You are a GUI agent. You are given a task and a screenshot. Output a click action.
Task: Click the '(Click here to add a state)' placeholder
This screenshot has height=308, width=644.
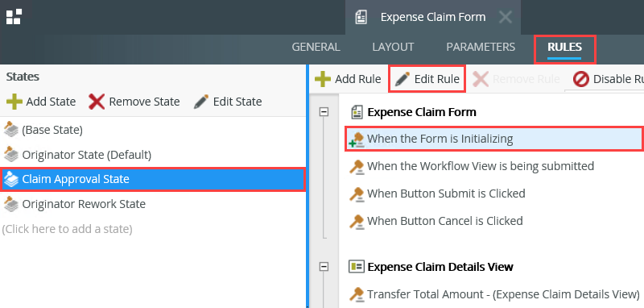click(67, 229)
